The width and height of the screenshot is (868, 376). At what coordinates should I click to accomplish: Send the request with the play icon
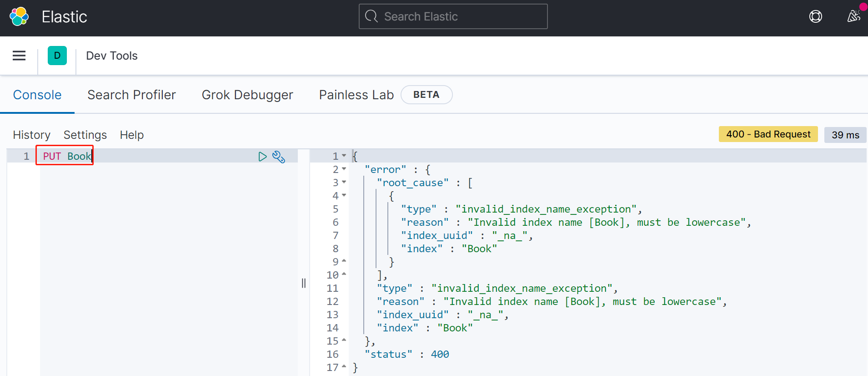(x=262, y=157)
